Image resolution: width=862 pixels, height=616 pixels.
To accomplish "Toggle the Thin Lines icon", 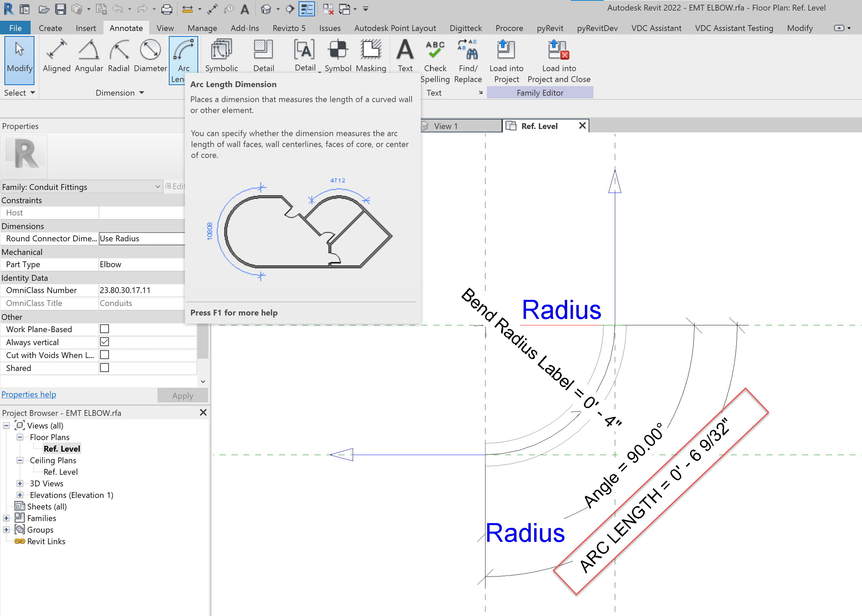I will tap(306, 9).
